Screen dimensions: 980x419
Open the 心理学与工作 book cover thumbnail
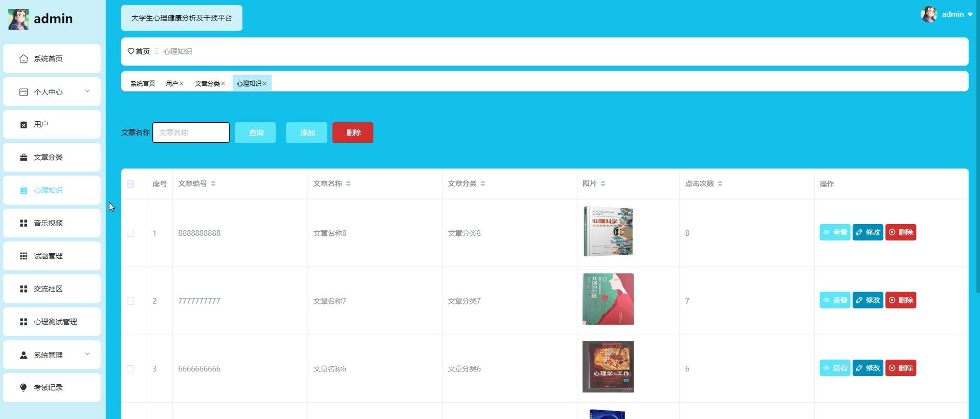608,367
